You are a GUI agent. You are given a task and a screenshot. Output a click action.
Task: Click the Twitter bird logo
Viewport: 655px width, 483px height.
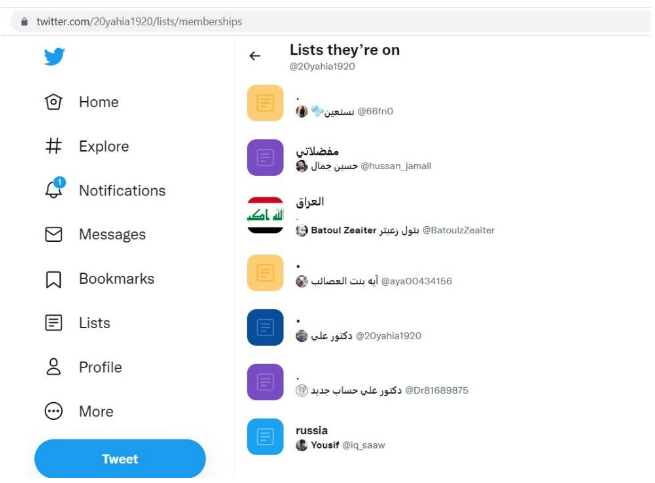(x=54, y=56)
